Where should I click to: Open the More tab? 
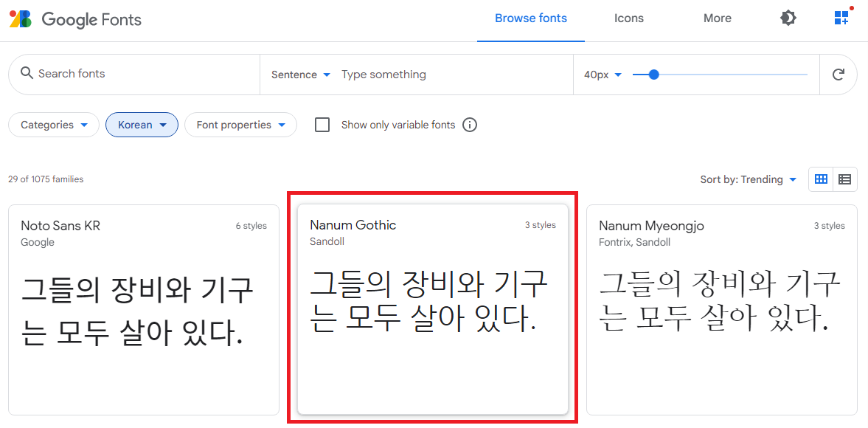[718, 18]
